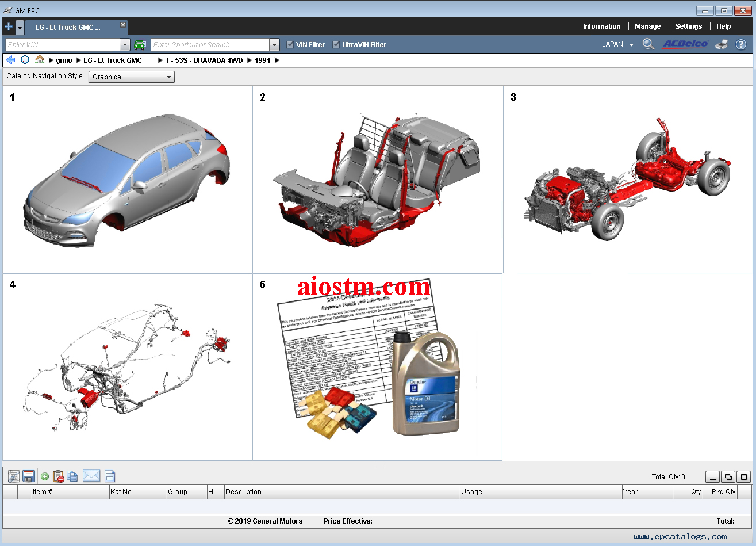
Task: Open a new tab with plus icon
Action: 8,26
